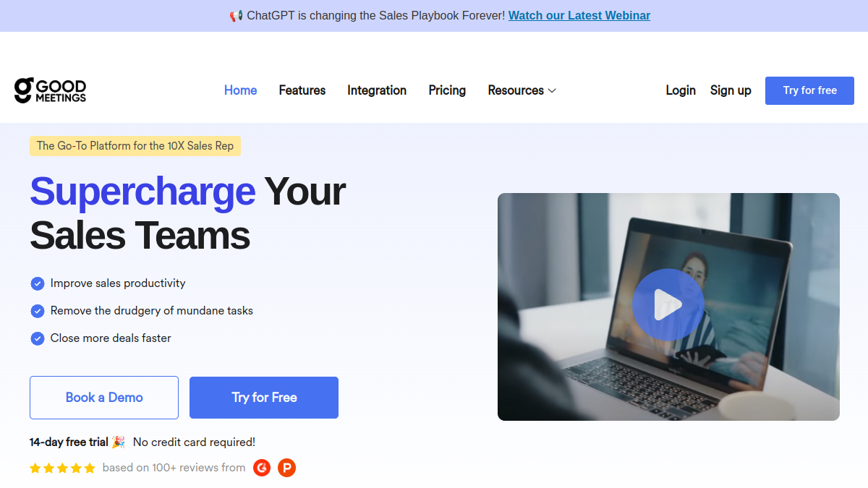Click the Go-To Platform yellow tagline badge
Viewport: 868px width, 488px height.
coord(135,146)
